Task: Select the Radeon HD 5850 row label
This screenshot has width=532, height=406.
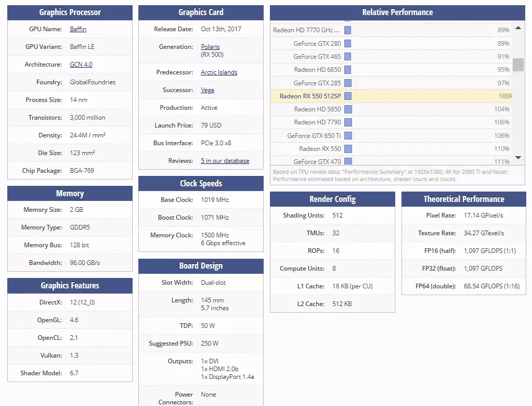Action: pos(317,109)
